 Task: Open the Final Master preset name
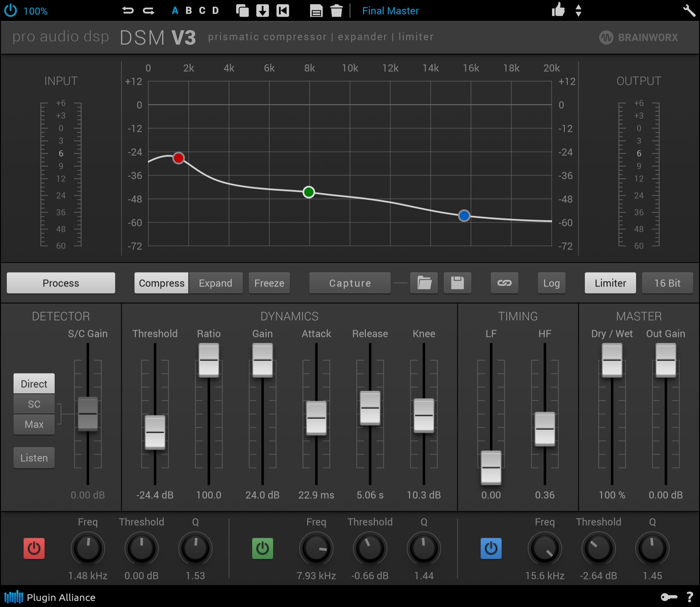point(390,11)
